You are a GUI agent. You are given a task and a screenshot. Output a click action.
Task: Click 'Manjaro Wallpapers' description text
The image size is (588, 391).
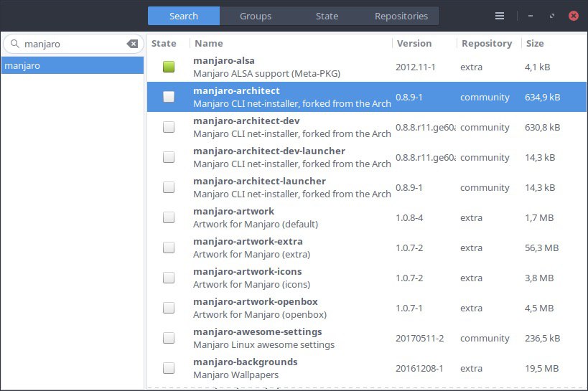236,375
